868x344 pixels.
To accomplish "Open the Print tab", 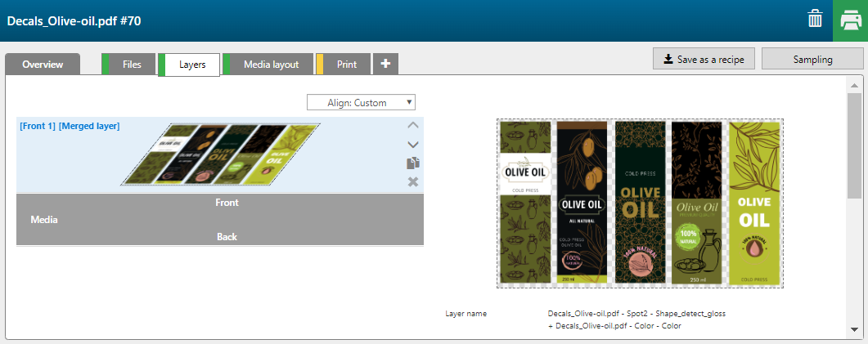I will click(x=346, y=65).
